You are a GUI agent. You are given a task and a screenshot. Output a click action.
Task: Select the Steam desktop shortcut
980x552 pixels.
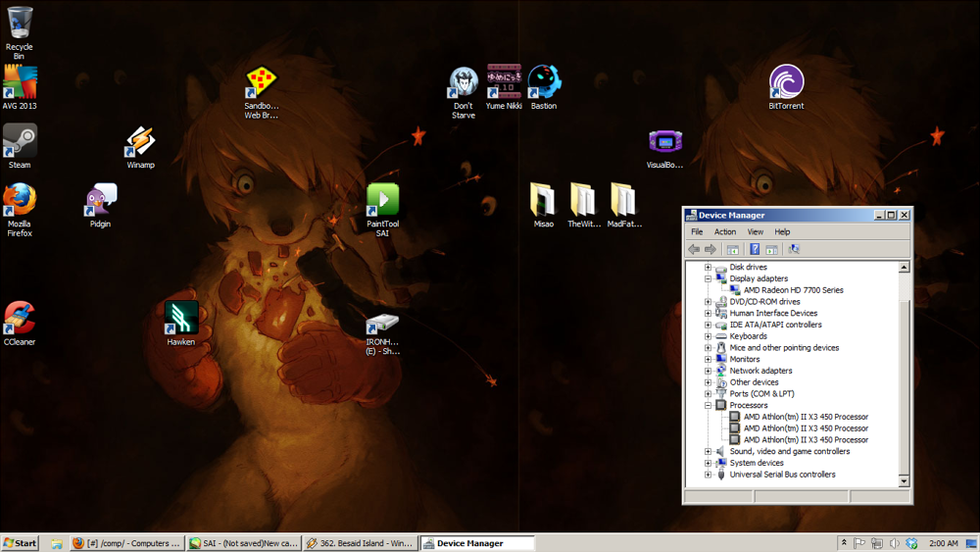(x=20, y=146)
